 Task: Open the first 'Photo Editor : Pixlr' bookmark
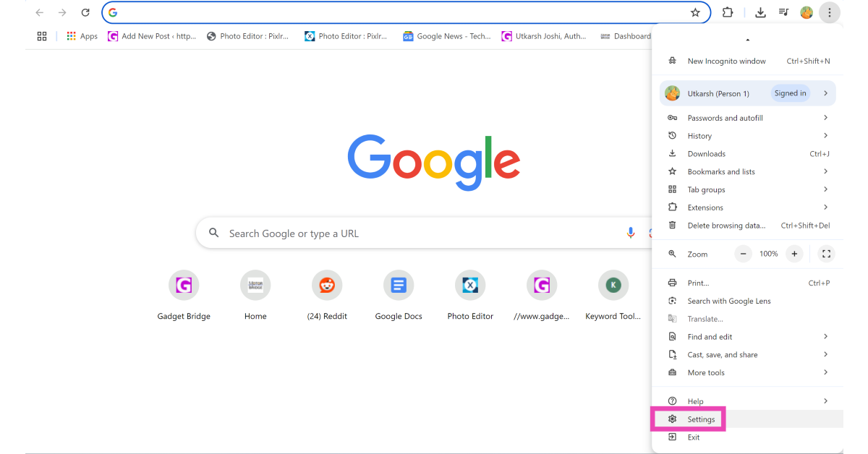click(x=247, y=36)
